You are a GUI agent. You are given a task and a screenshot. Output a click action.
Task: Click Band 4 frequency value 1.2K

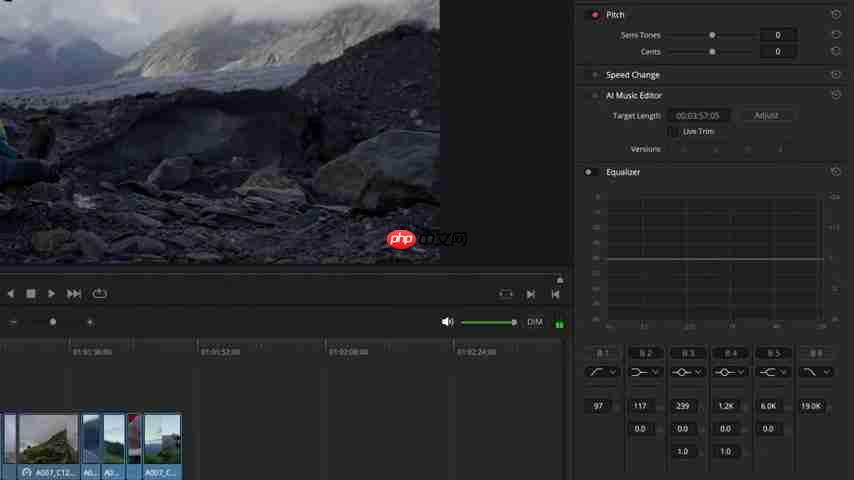click(x=726, y=406)
